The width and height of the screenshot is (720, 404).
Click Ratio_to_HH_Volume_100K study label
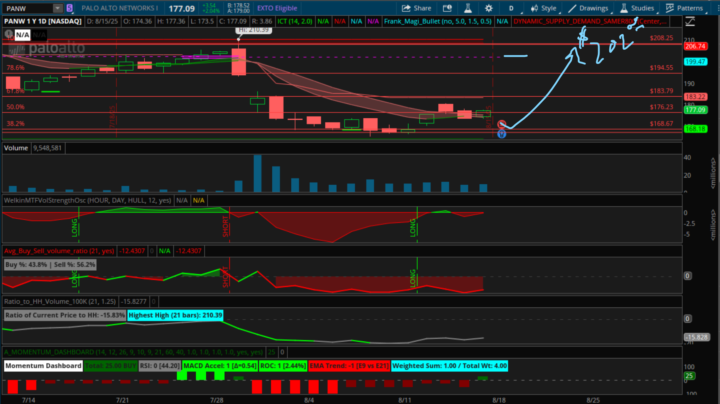click(60, 301)
